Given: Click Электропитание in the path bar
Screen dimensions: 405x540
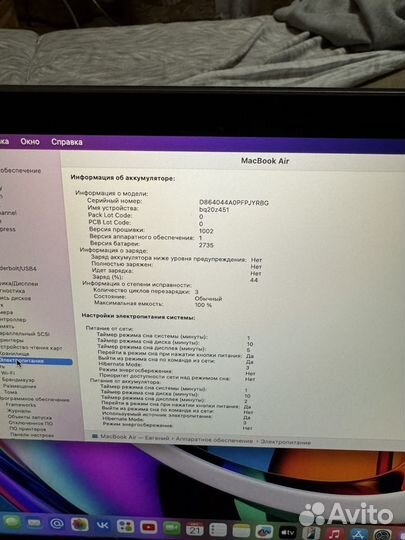Looking at the screenshot, I should pos(285,442).
